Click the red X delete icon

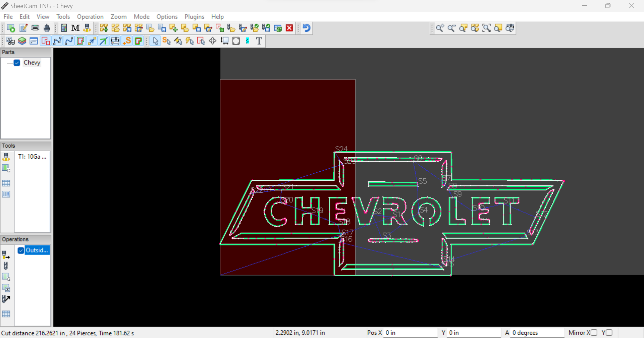pyautogui.click(x=289, y=28)
